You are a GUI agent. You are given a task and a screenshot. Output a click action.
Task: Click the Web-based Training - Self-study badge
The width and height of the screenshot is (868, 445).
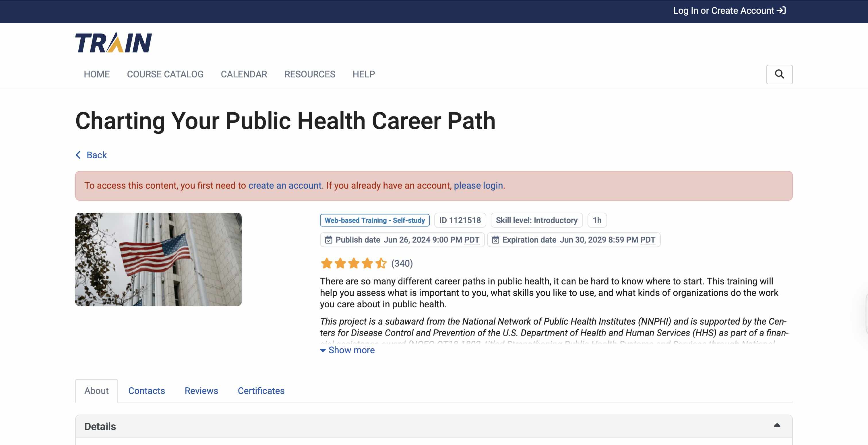pos(374,220)
